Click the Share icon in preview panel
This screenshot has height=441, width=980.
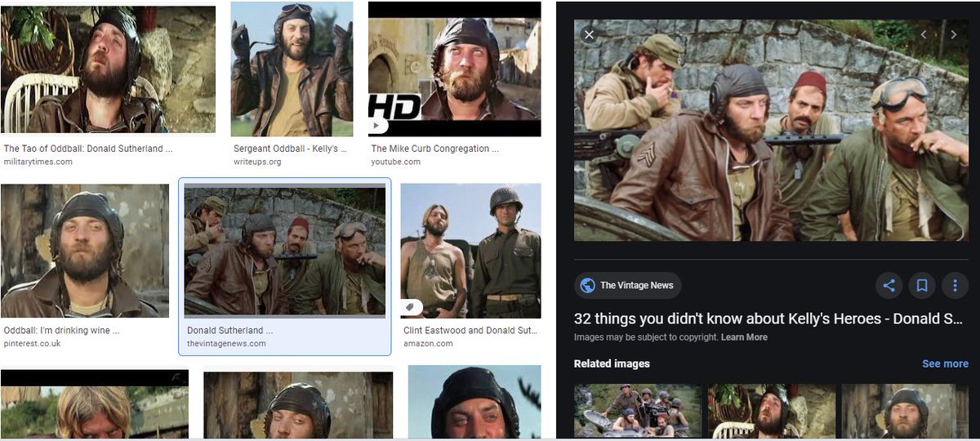(889, 285)
